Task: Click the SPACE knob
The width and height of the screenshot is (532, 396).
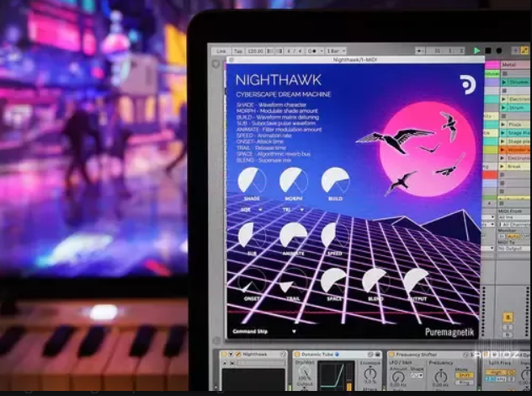Action: coord(334,281)
